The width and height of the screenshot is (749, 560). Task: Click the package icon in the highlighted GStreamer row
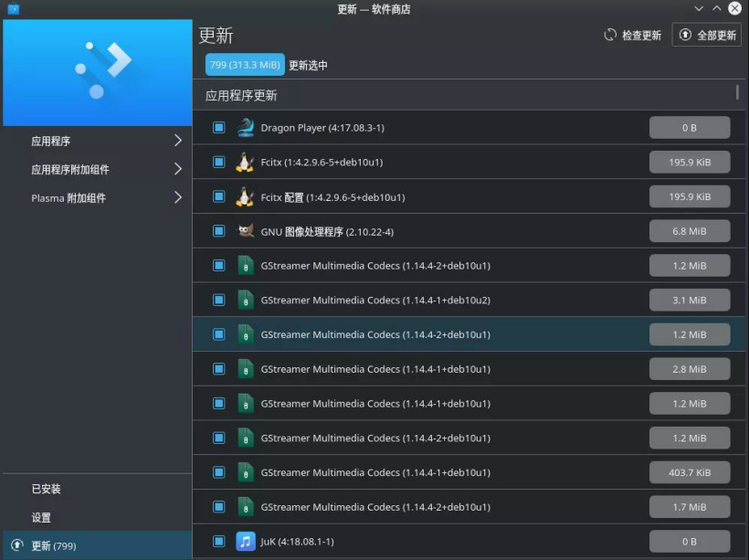pyautogui.click(x=246, y=334)
